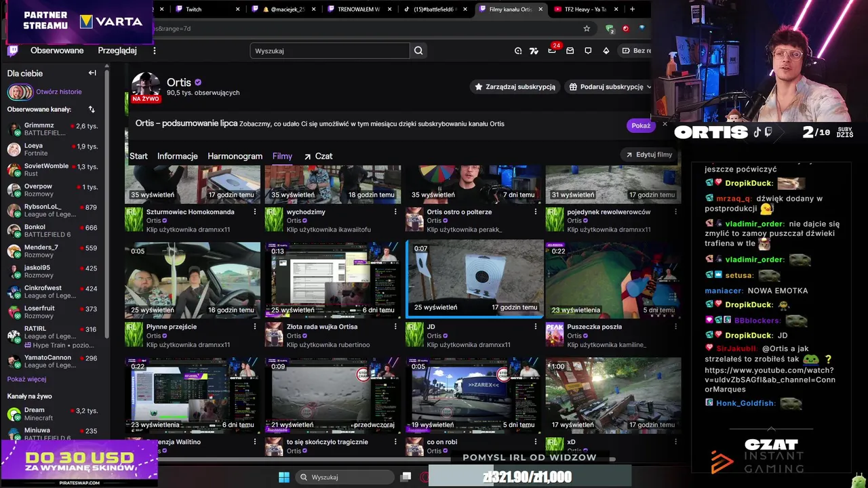The height and width of the screenshot is (488, 868).
Task: Click Pokaż więcej under followed channels
Action: (x=26, y=380)
